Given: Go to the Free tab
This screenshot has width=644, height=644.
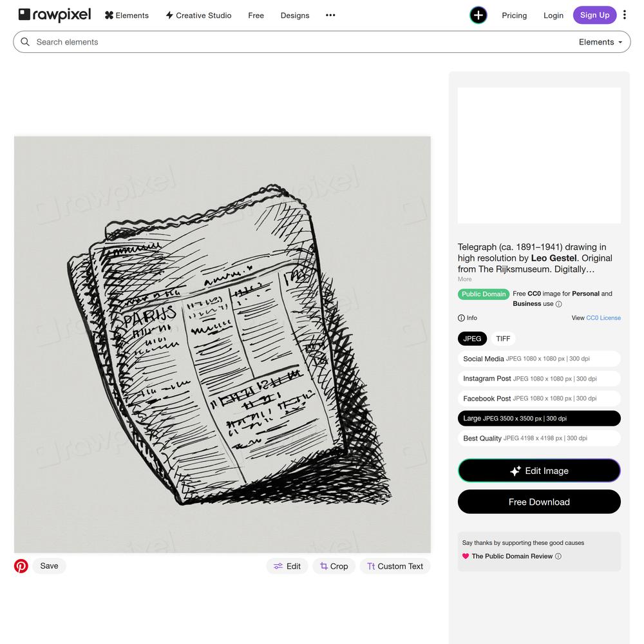Looking at the screenshot, I should pyautogui.click(x=256, y=15).
